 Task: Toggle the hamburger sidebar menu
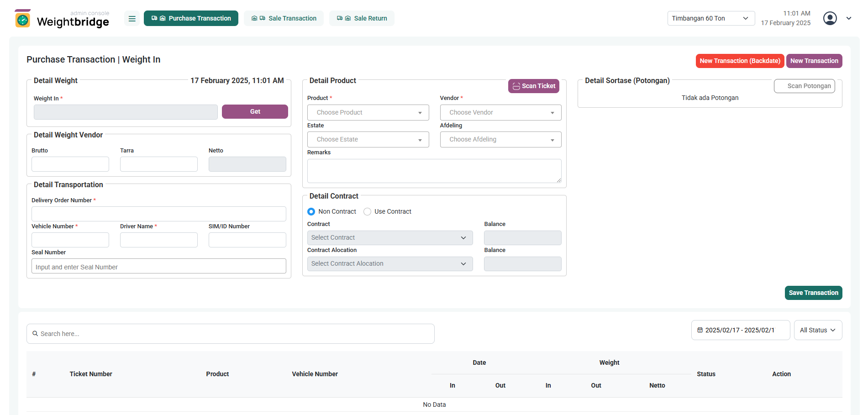point(132,19)
